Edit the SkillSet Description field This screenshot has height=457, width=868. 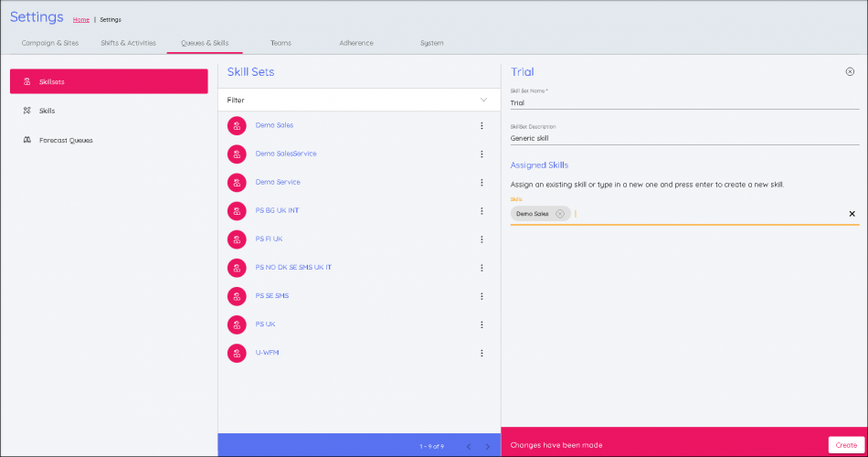click(x=684, y=138)
